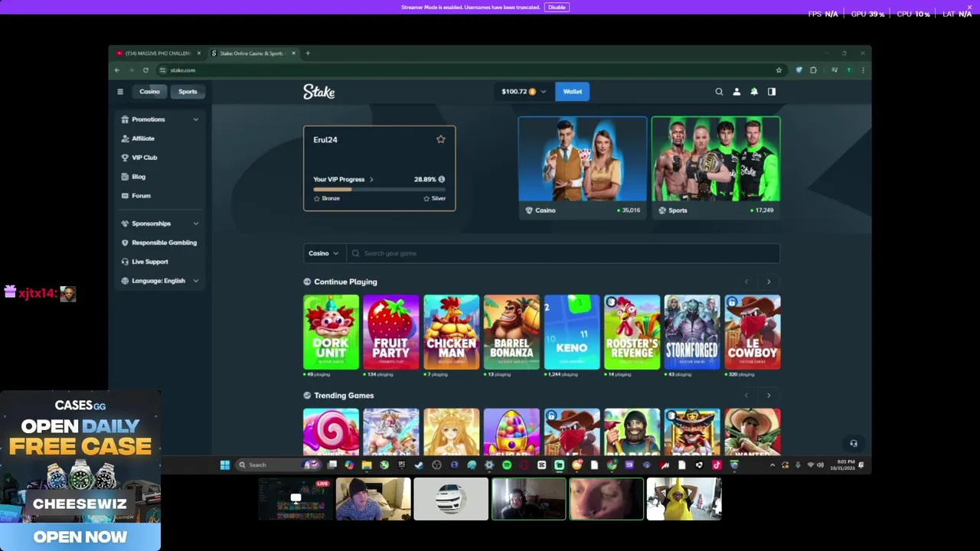The height and width of the screenshot is (551, 980).
Task: Open the notifications bell icon
Action: pyautogui.click(x=754, y=92)
